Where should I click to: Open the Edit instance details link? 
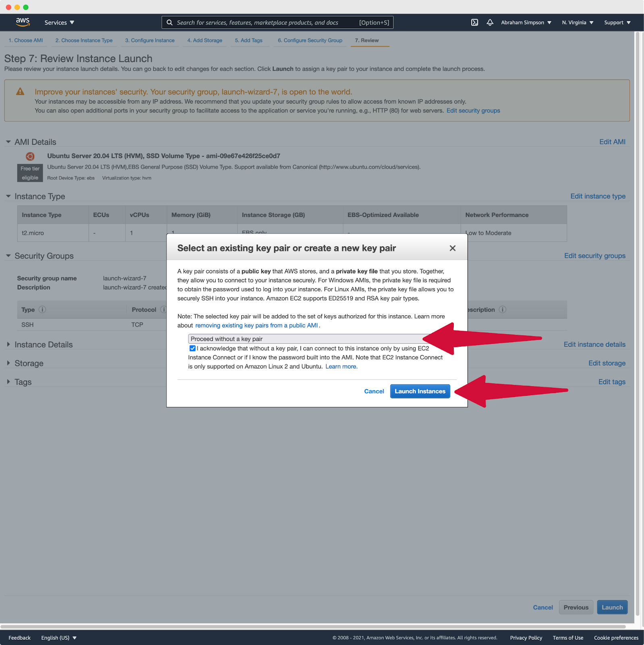(x=594, y=345)
